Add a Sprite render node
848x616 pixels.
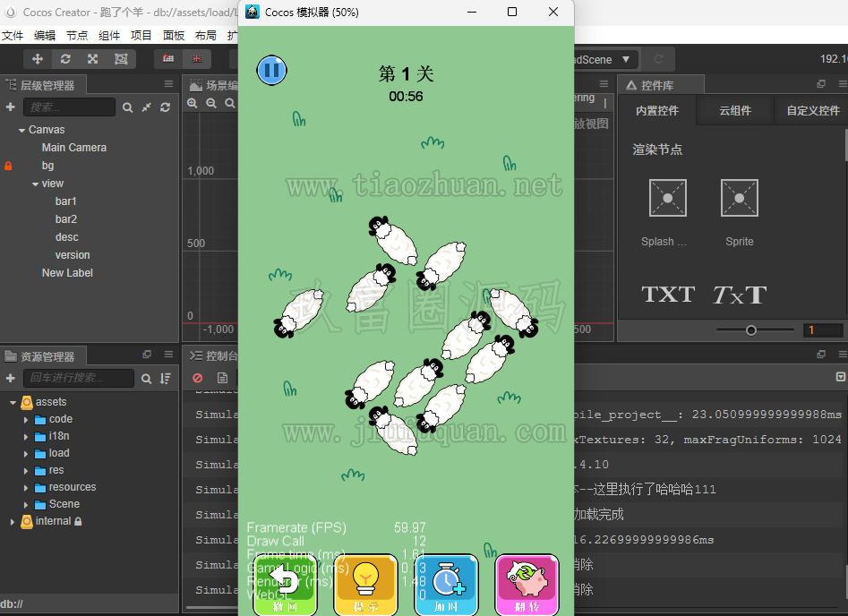tap(740, 198)
